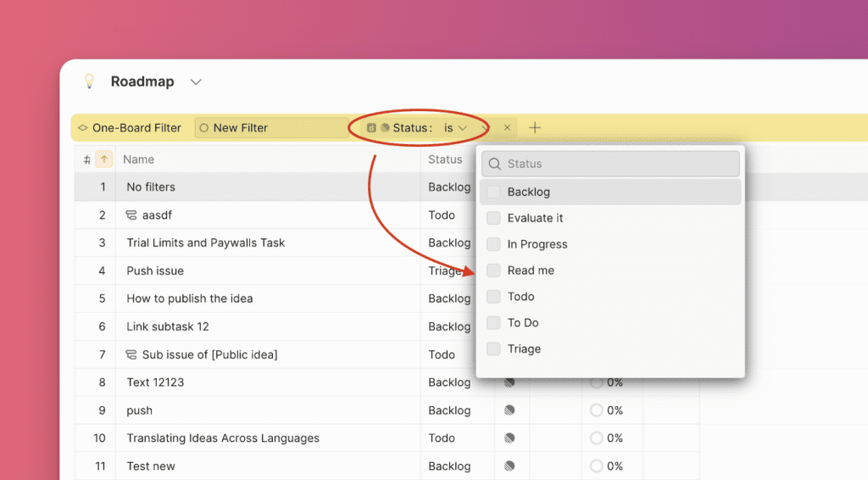Click the sub-issue icon in row 7
The image size is (868, 480).
tap(131, 354)
